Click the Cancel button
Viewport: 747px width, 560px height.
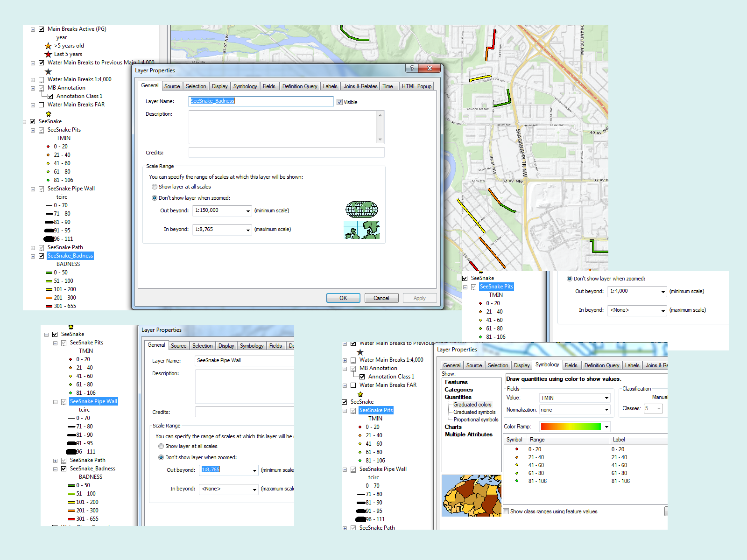click(x=381, y=298)
